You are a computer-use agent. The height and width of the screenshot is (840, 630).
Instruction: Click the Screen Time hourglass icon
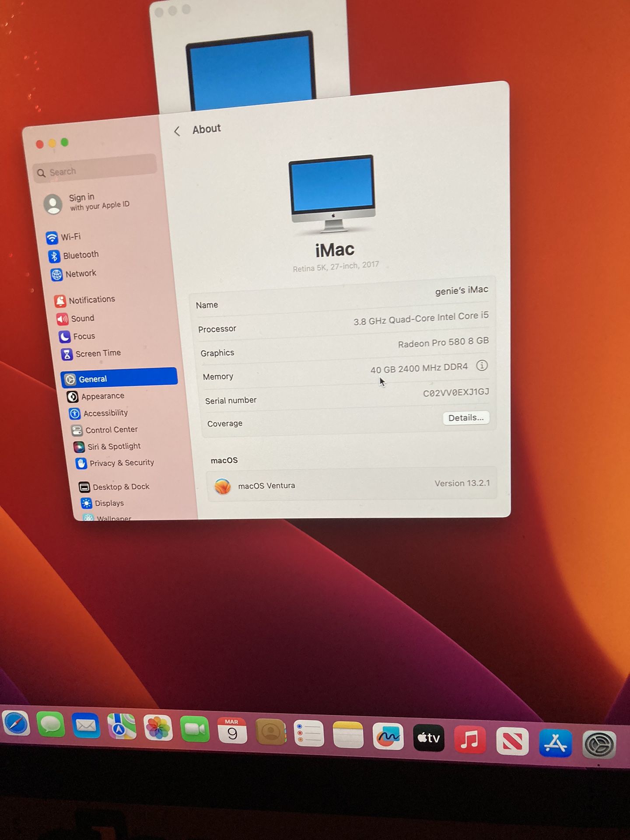point(66,354)
